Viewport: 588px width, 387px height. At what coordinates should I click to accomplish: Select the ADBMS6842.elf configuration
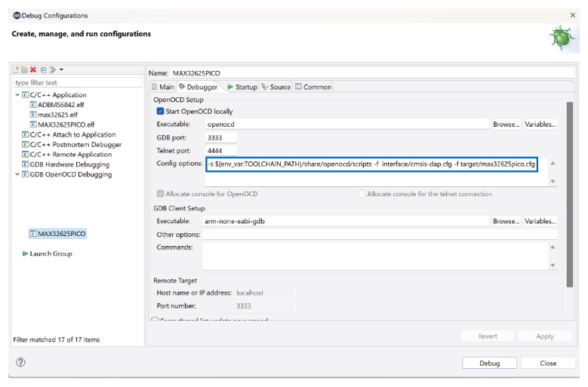(55, 105)
